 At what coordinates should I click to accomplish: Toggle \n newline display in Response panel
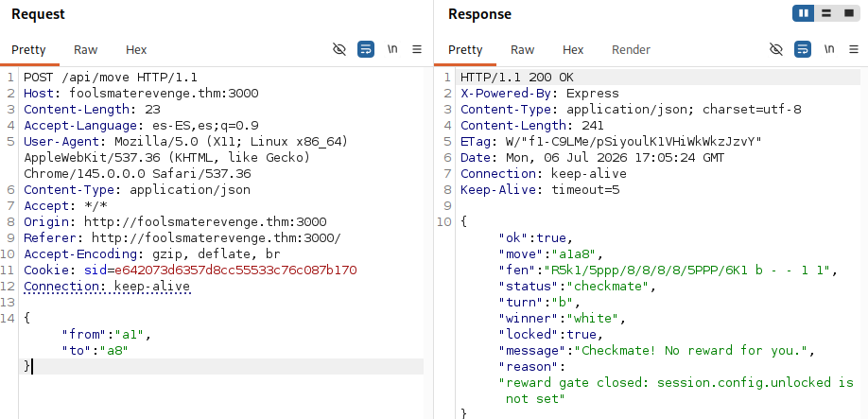click(x=829, y=49)
